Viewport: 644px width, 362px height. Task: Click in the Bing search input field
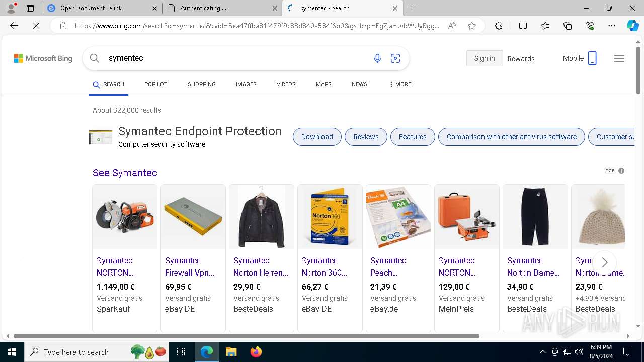pos(236,58)
